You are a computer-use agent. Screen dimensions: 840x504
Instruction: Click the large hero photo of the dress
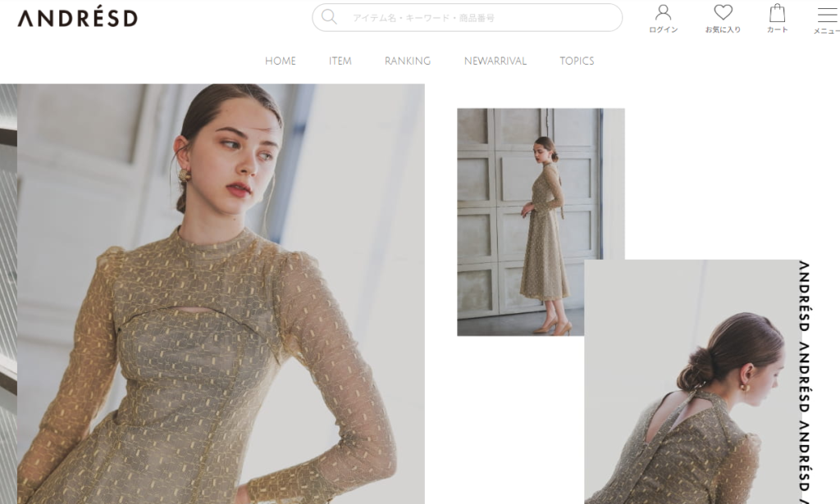click(221, 293)
